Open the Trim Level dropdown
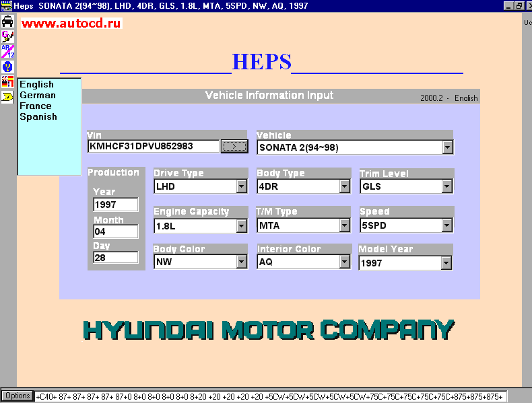The width and height of the screenshot is (532, 403). (x=447, y=186)
